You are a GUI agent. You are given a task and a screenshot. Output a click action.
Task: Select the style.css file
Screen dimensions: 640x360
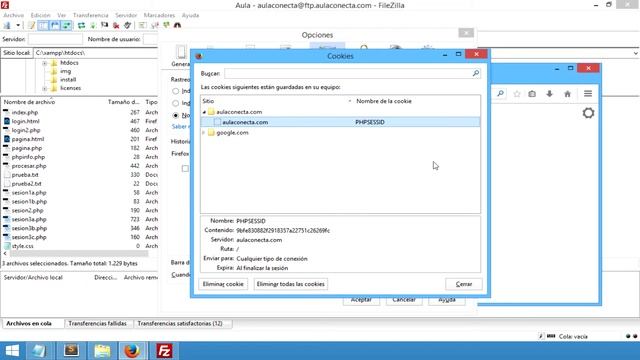pos(22,246)
